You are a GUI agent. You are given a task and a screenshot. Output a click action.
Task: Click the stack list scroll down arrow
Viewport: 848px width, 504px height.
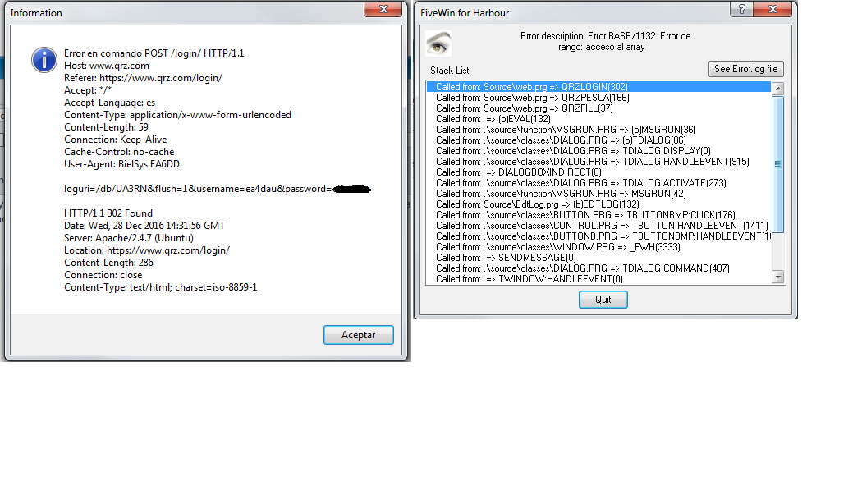pyautogui.click(x=777, y=277)
